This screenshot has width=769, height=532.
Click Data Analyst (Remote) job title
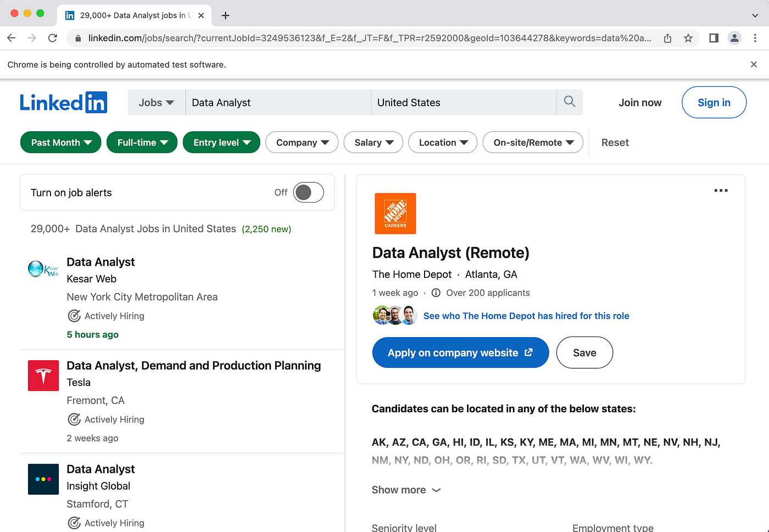tap(450, 253)
